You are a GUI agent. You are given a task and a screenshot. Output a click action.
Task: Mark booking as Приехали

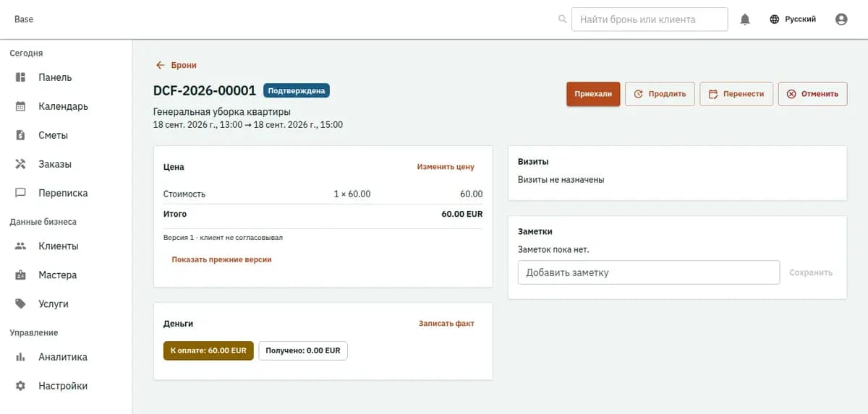pyautogui.click(x=593, y=94)
